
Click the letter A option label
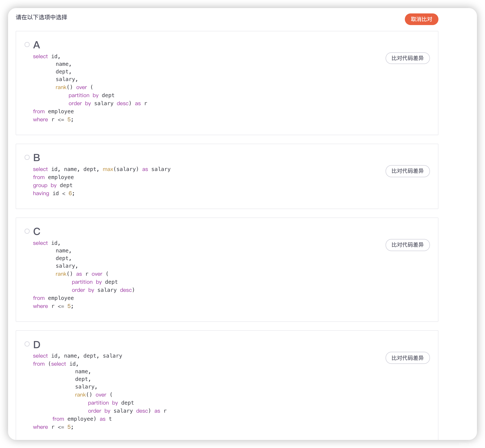point(36,45)
